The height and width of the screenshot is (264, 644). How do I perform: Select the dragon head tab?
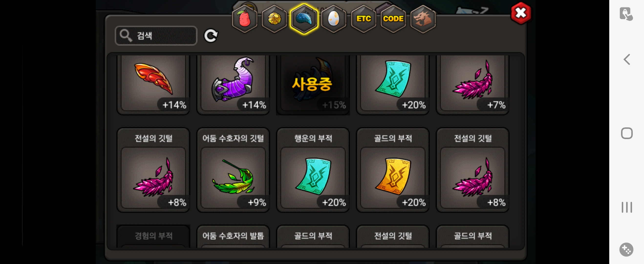(x=423, y=19)
